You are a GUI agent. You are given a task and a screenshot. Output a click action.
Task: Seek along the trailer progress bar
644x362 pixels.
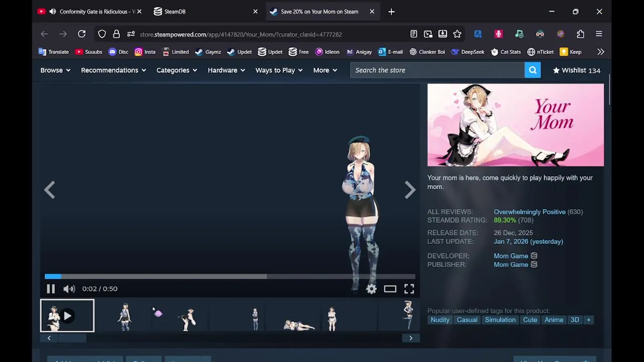tap(230, 276)
